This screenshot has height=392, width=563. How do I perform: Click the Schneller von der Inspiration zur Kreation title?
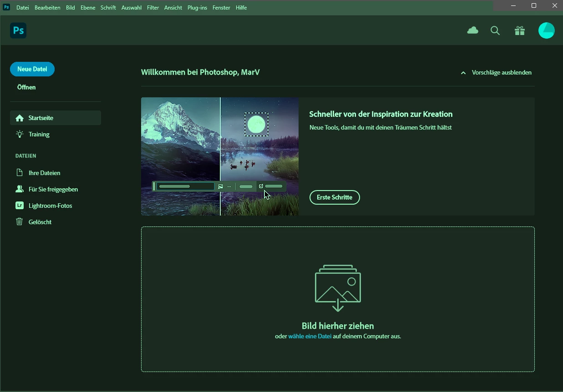click(381, 114)
